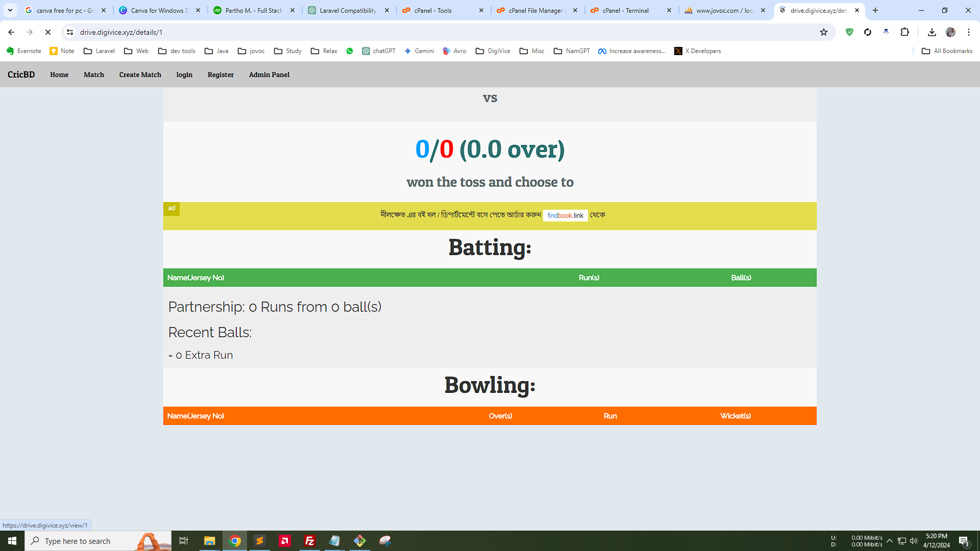
Task: Stop page loading with X button
Action: (x=48, y=32)
